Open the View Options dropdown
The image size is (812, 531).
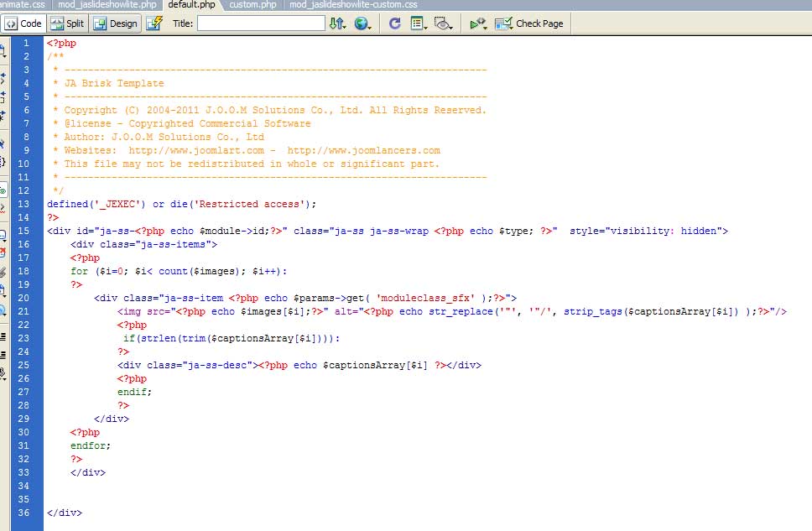[x=417, y=23]
